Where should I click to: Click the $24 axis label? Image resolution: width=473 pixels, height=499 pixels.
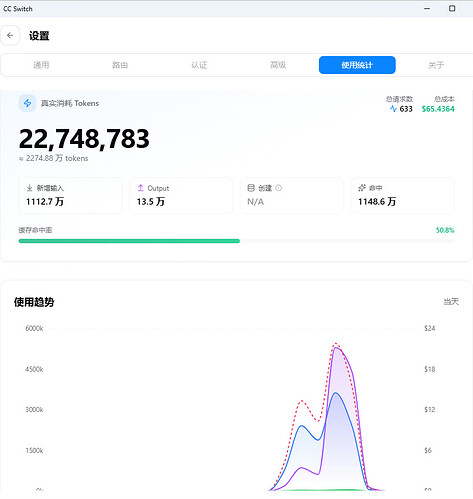pyautogui.click(x=430, y=328)
